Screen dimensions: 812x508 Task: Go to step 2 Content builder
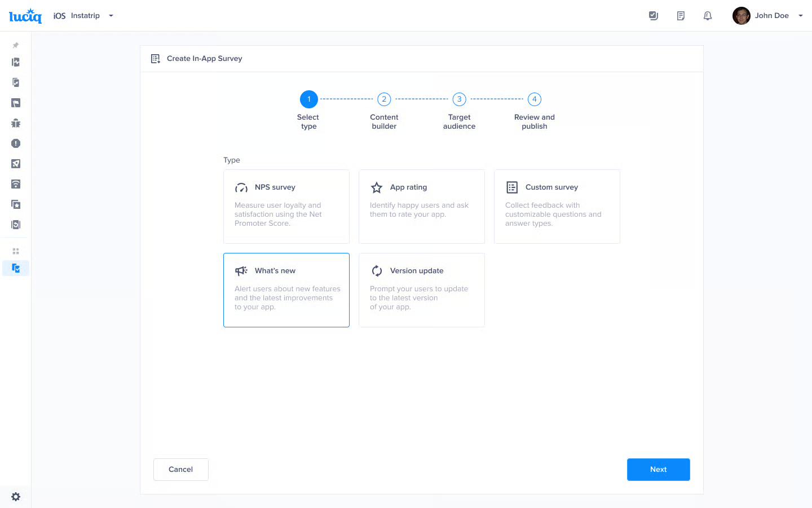click(384, 99)
